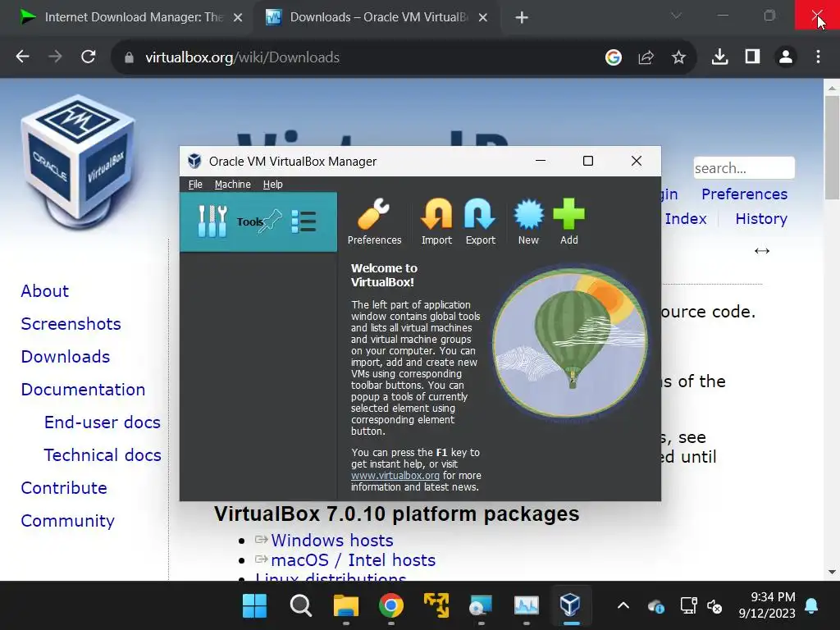
Task: Open the Community sidebar link
Action: pos(67,520)
